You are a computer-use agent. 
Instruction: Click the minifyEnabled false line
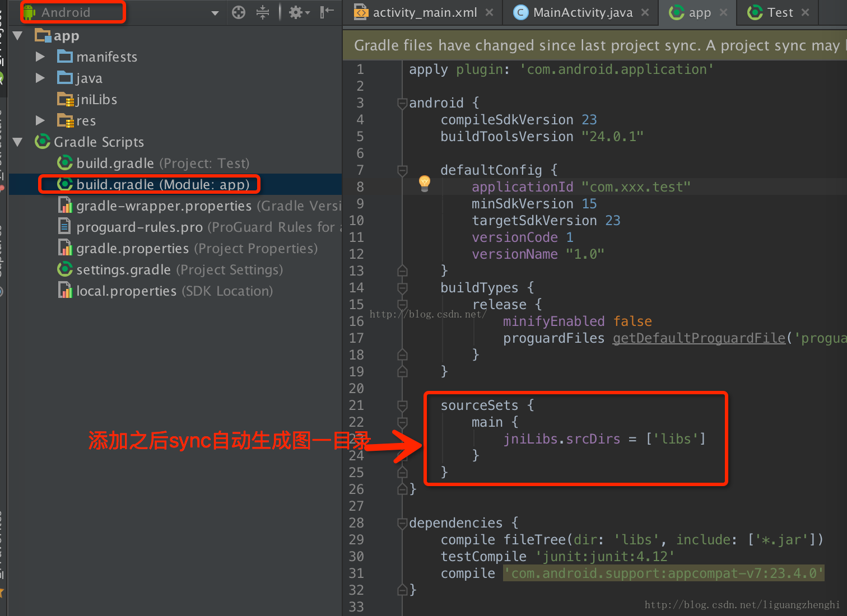[578, 321]
